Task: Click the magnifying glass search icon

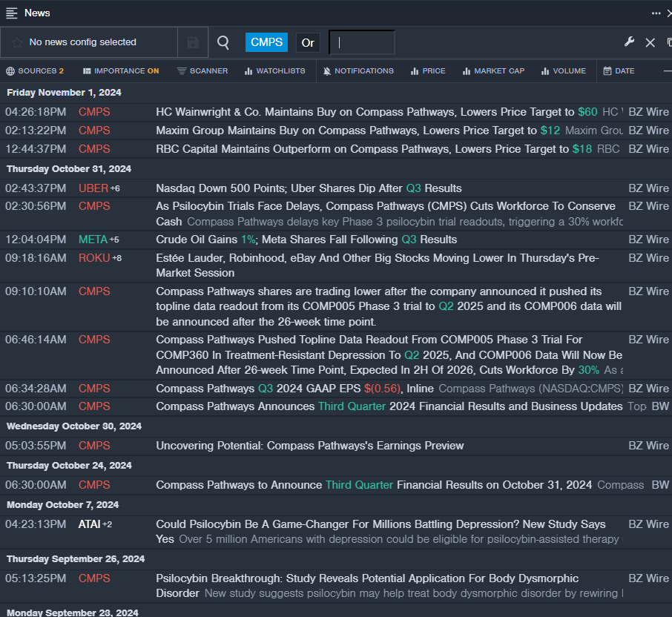Action: pos(223,43)
